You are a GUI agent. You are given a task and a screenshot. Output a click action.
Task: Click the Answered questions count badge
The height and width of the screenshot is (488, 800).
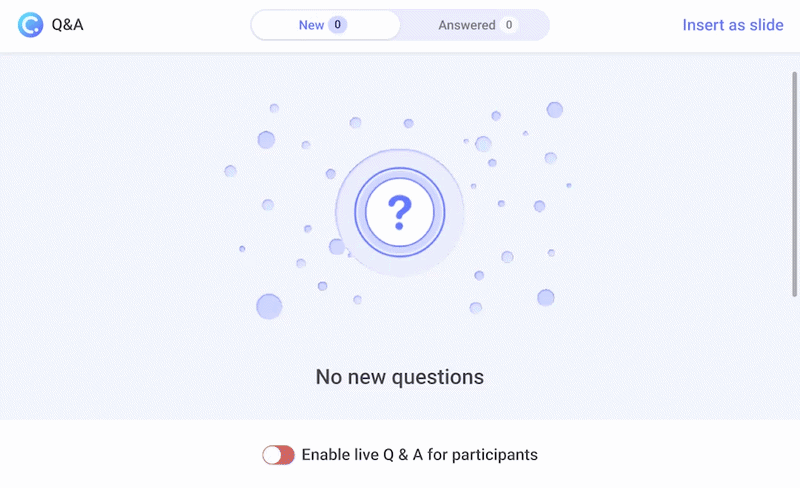click(x=509, y=25)
